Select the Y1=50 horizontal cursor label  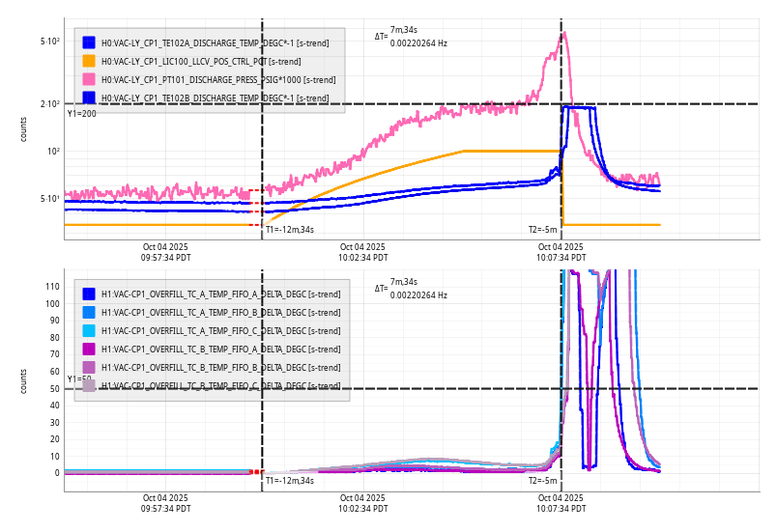point(78,379)
